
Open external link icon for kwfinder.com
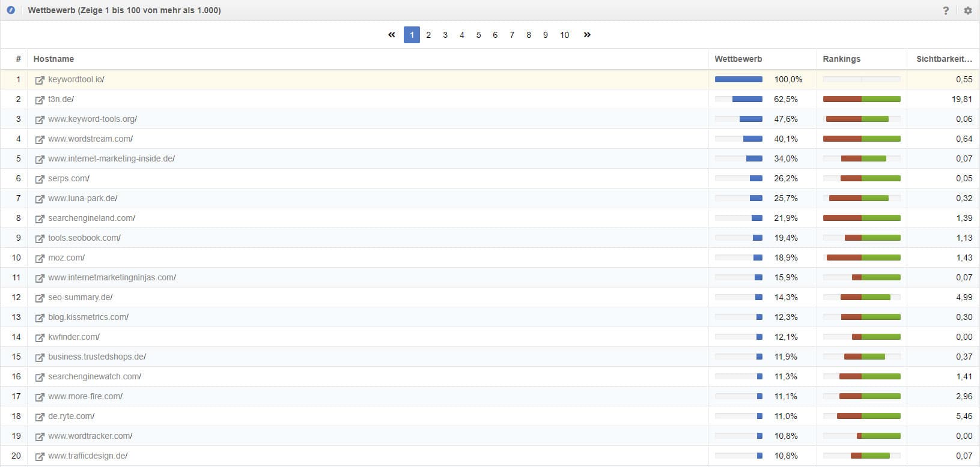pyautogui.click(x=40, y=337)
